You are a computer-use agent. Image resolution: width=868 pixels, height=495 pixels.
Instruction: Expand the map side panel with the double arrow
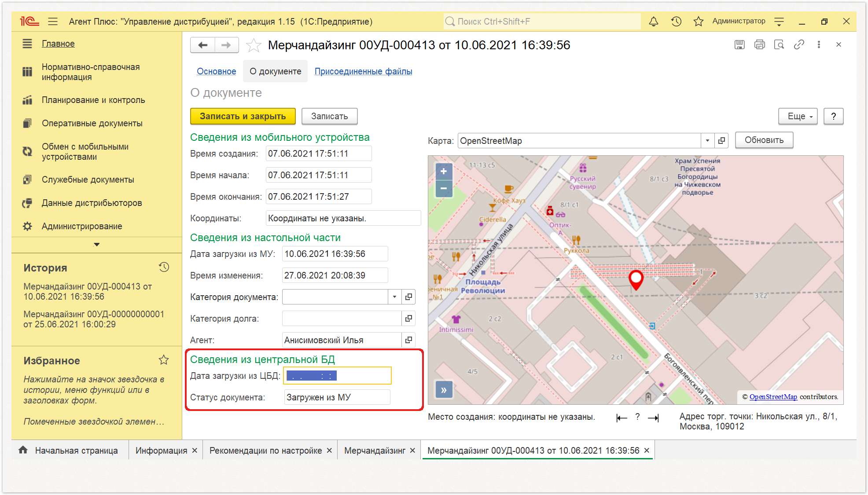coord(444,390)
